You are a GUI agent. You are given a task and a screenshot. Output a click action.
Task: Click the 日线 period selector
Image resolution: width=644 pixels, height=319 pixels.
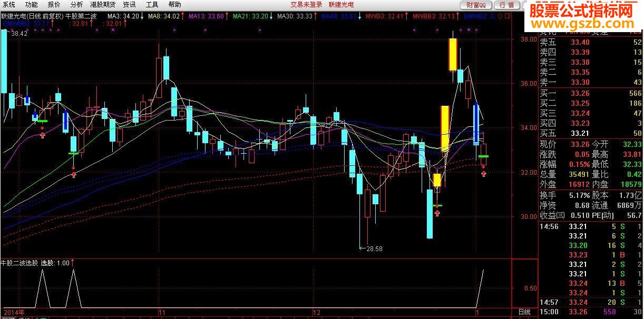click(525, 313)
